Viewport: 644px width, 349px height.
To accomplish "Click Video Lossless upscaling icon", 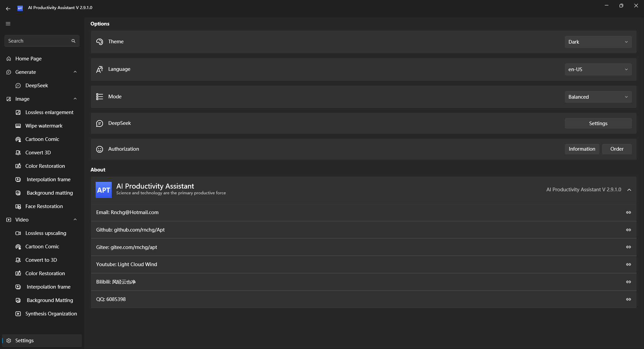I will point(18,233).
